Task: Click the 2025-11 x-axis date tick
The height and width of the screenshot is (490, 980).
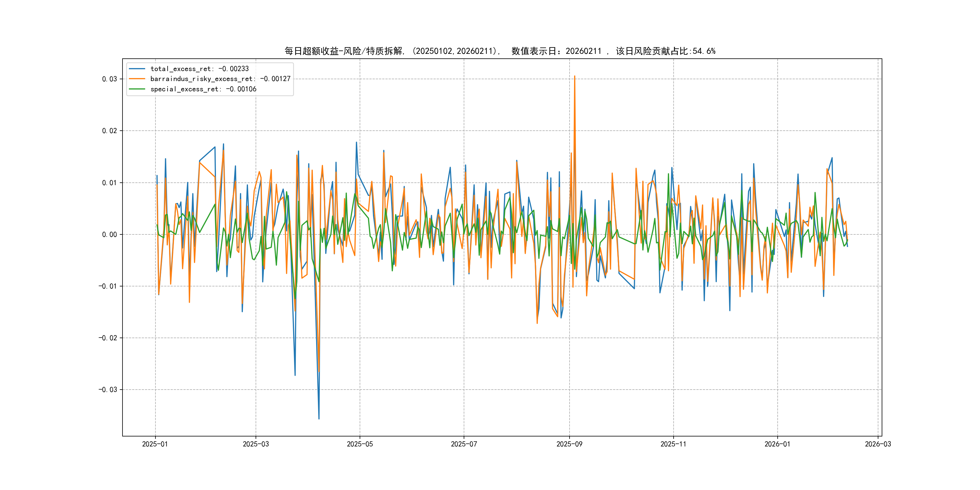Action: click(673, 444)
